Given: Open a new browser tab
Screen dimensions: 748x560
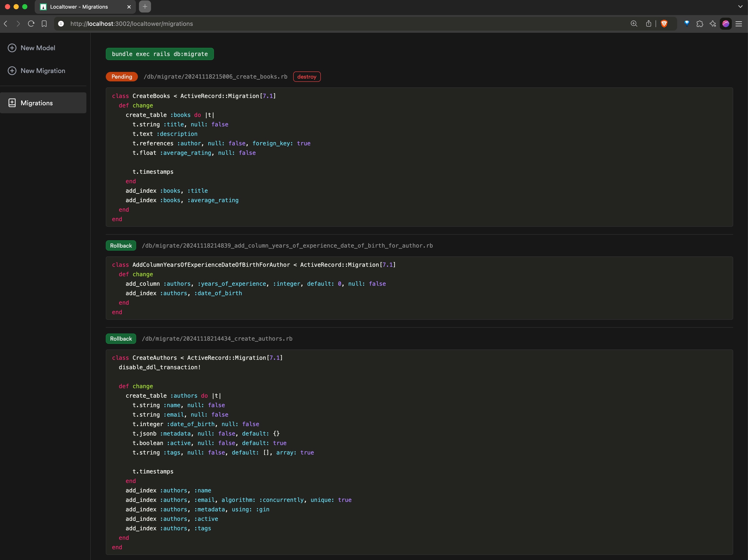Looking at the screenshot, I should 145,7.
